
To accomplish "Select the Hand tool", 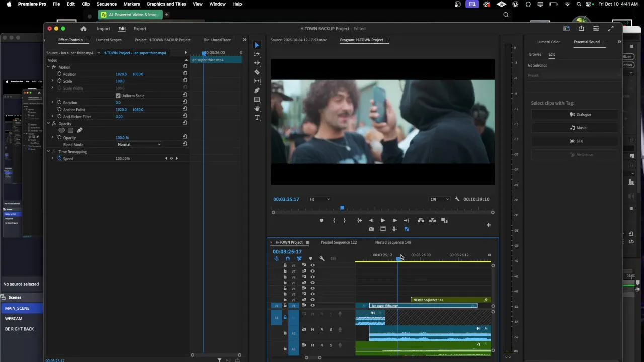I will [x=257, y=108].
